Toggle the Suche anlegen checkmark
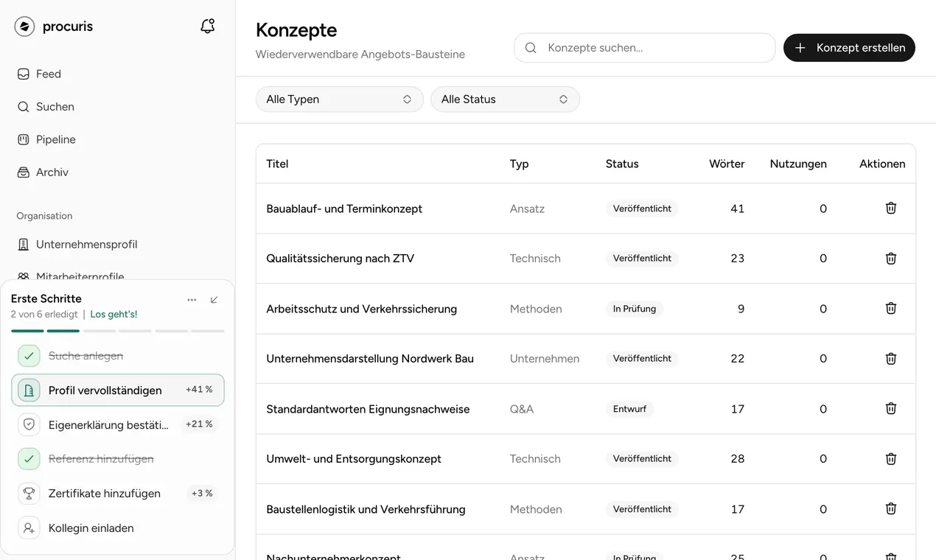The width and height of the screenshot is (936, 560). click(x=29, y=356)
